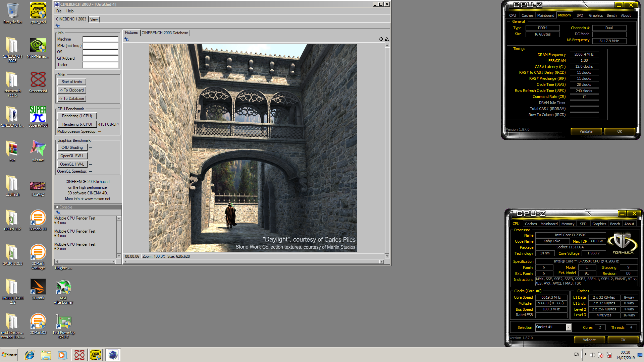The width and height of the screenshot is (644, 362).
Task: Switch to the CINEBENCH 2003 Database tab
Action: pos(165,33)
